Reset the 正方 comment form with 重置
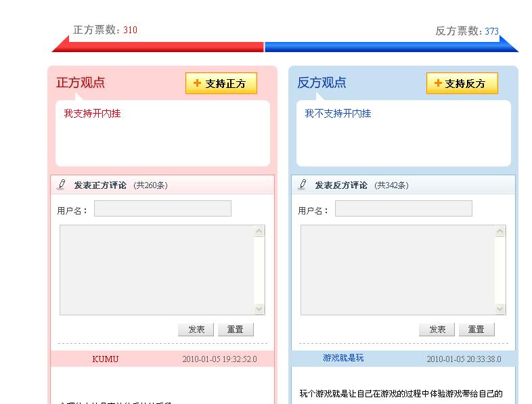This screenshot has width=532, height=404. [x=236, y=330]
